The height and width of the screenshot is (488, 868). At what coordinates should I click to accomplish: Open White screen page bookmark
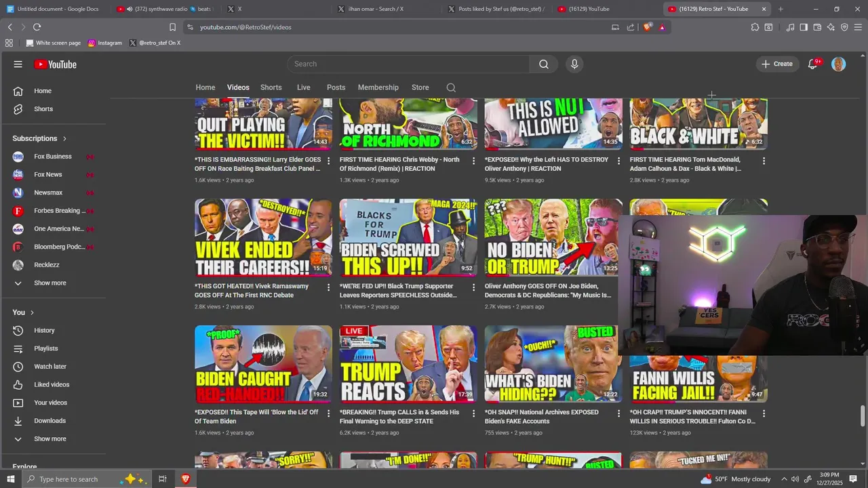(54, 43)
